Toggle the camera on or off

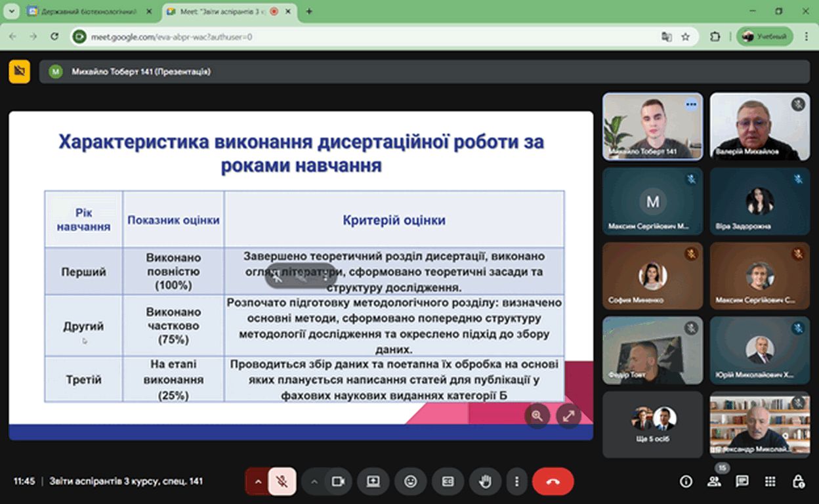coord(338,482)
